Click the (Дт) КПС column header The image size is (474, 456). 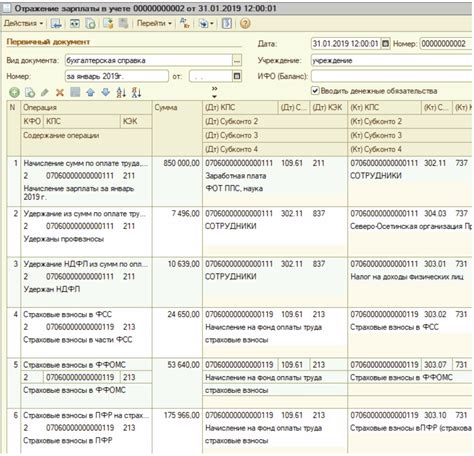[x=240, y=107]
